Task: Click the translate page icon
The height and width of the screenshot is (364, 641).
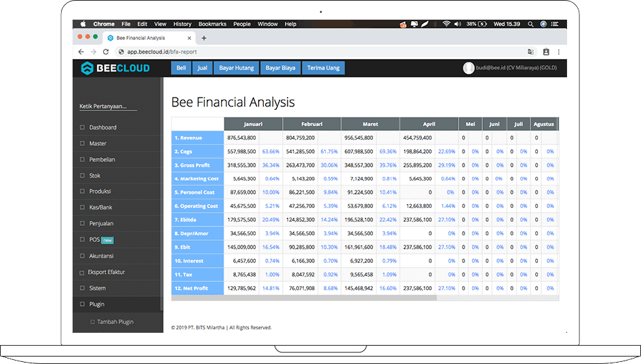Action: coord(530,52)
